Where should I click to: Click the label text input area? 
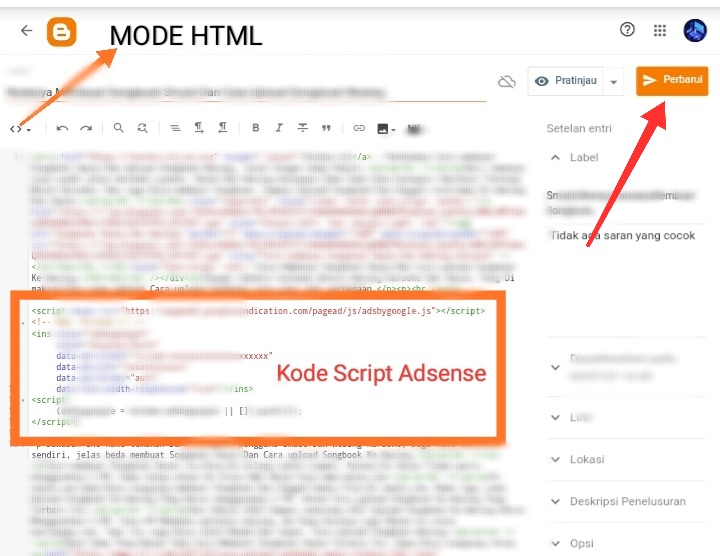(626, 202)
